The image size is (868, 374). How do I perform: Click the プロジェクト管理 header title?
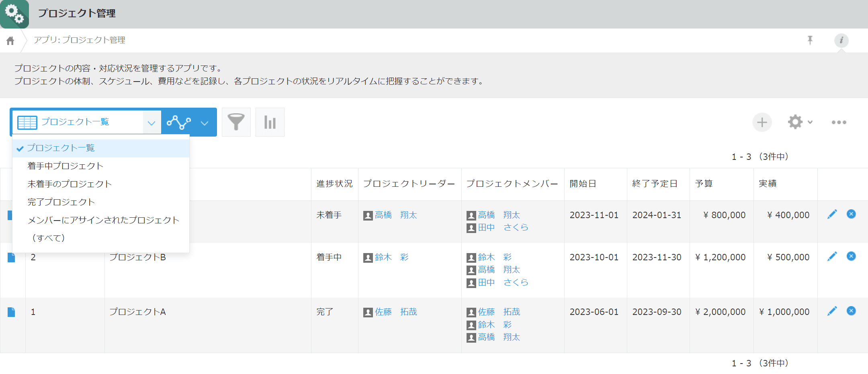(x=77, y=13)
